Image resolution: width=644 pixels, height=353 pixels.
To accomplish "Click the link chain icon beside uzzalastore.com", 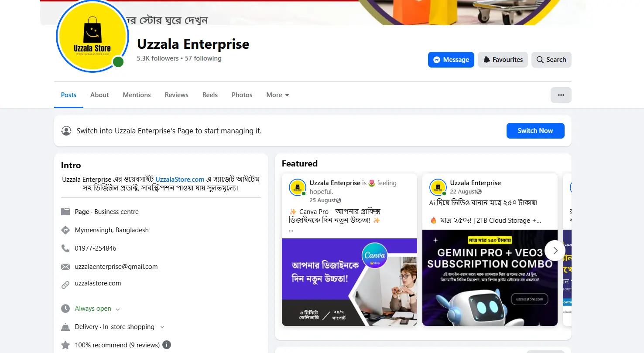I will [65, 285].
